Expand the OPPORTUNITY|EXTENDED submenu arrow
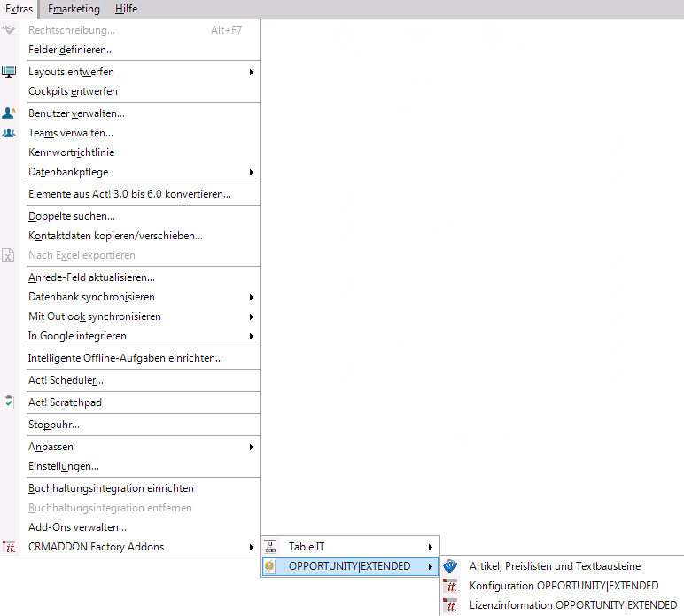 tap(430, 566)
